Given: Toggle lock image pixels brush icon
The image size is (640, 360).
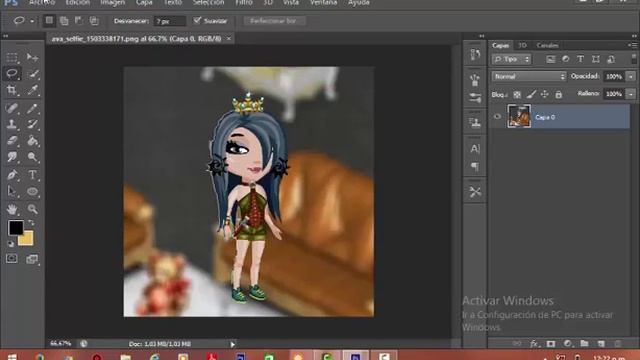Looking at the screenshot, I should pos(531,94).
